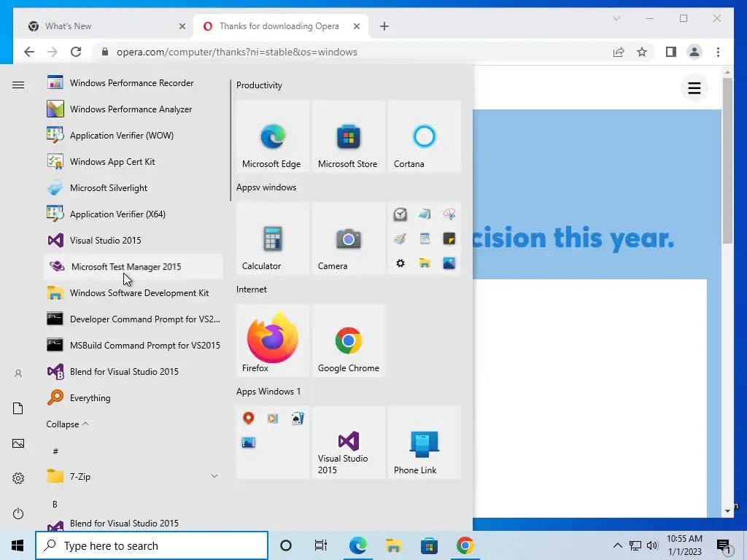Open Chrome three-dot menu
The image size is (747, 560).
718,52
